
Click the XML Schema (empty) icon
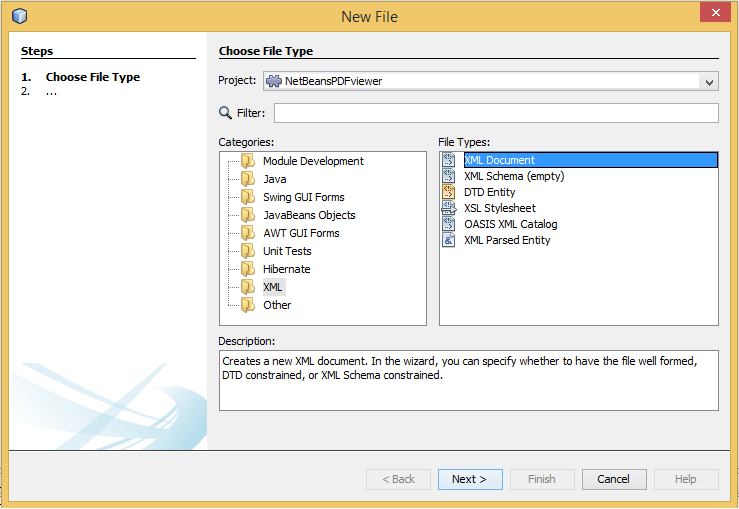pos(449,176)
